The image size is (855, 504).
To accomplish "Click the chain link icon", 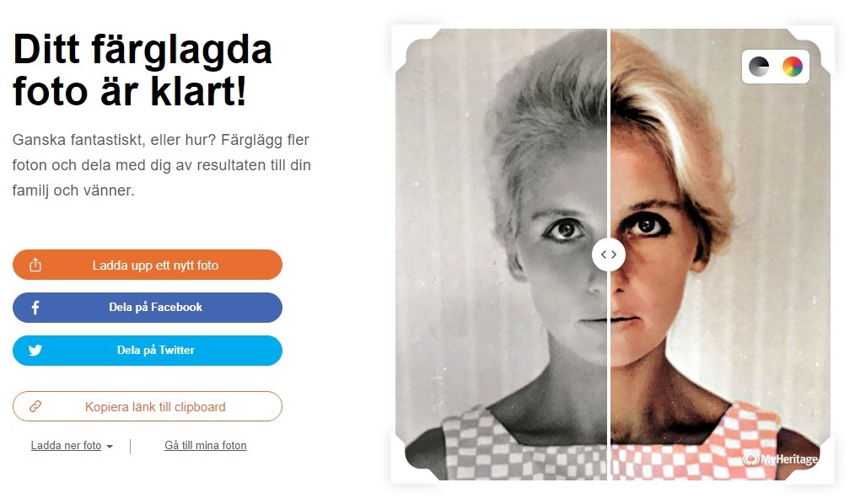I will (x=35, y=406).
